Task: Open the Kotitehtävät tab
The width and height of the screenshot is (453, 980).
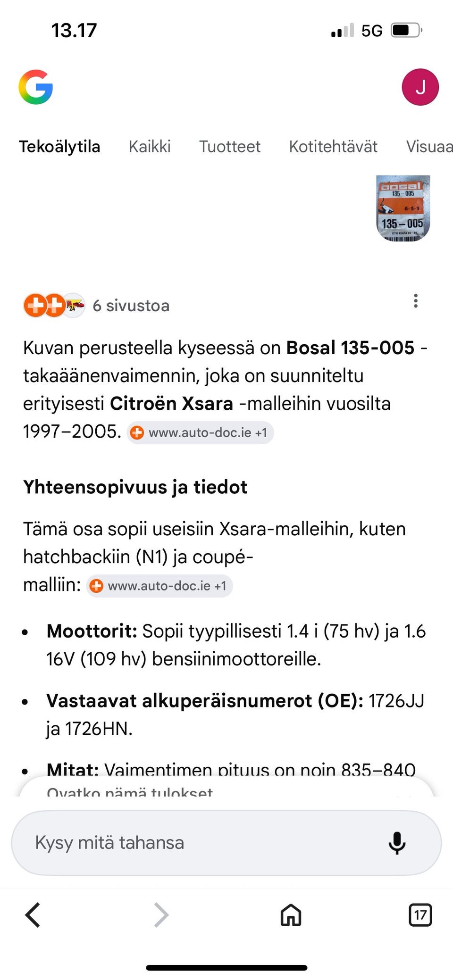Action: click(x=334, y=147)
